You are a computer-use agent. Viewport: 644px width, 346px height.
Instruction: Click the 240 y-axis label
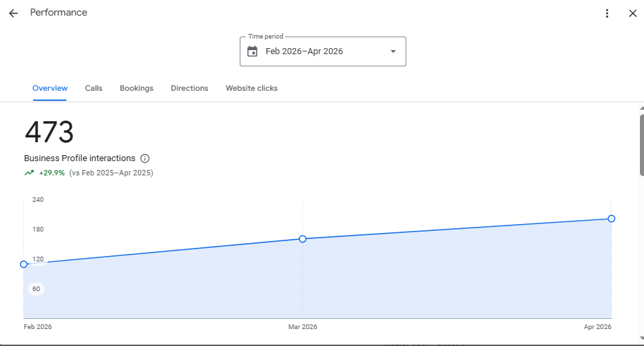coord(38,200)
